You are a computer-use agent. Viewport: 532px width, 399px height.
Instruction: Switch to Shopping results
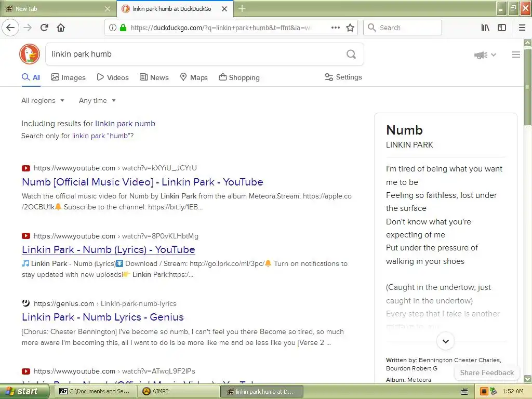tap(239, 77)
